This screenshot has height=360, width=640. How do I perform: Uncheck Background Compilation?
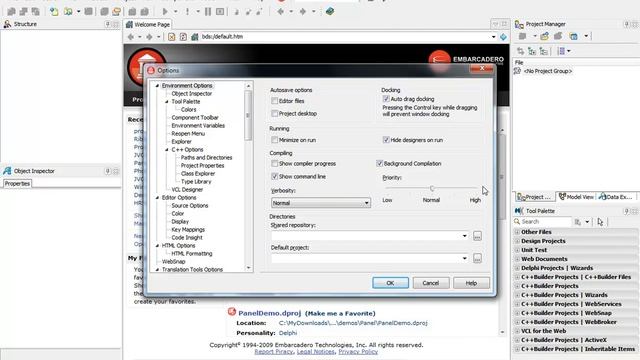click(x=379, y=163)
